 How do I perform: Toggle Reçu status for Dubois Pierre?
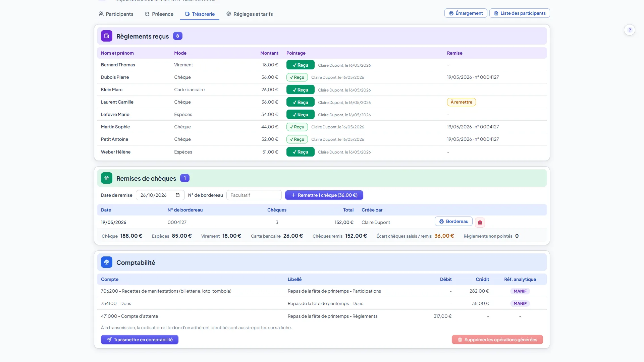[x=297, y=77]
